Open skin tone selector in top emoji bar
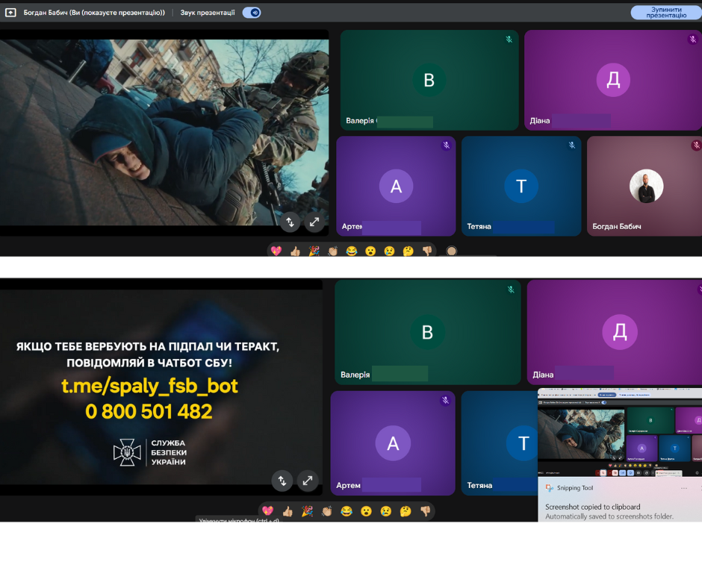This screenshot has width=702, height=588. point(451,251)
